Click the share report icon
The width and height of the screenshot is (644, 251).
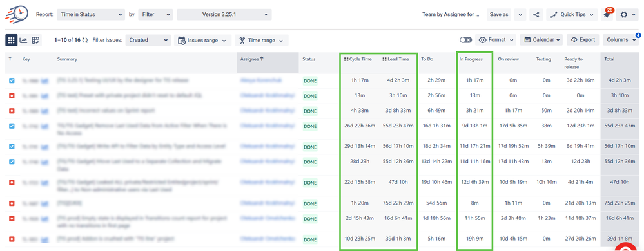536,14
